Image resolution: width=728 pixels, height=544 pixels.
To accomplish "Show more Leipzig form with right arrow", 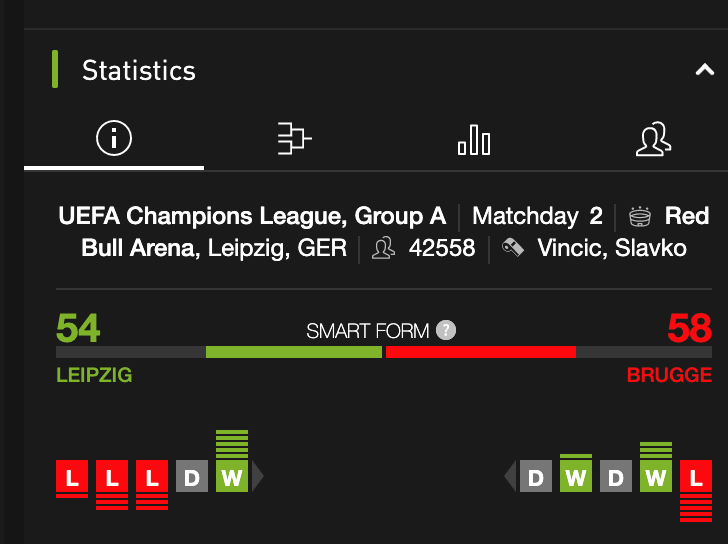I will point(258,476).
